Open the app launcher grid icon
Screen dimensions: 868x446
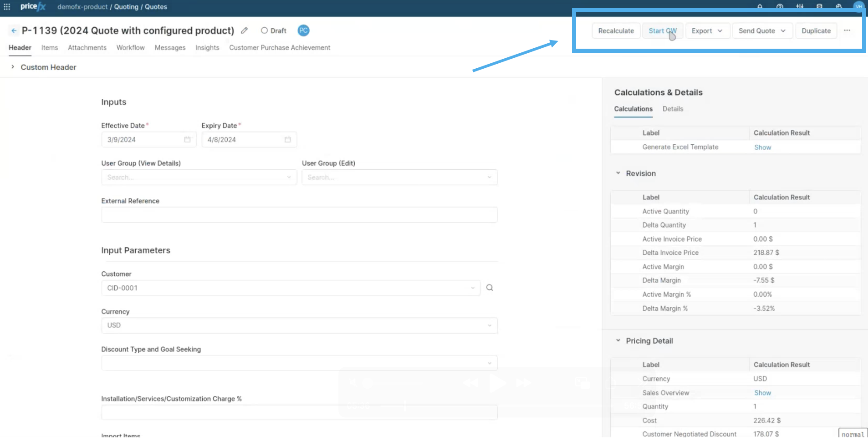[x=7, y=7]
